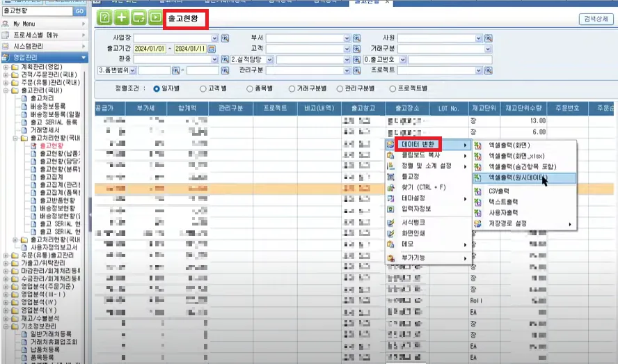Open 출고집계 in the sidebar tree
618x364 pixels.
(51, 177)
